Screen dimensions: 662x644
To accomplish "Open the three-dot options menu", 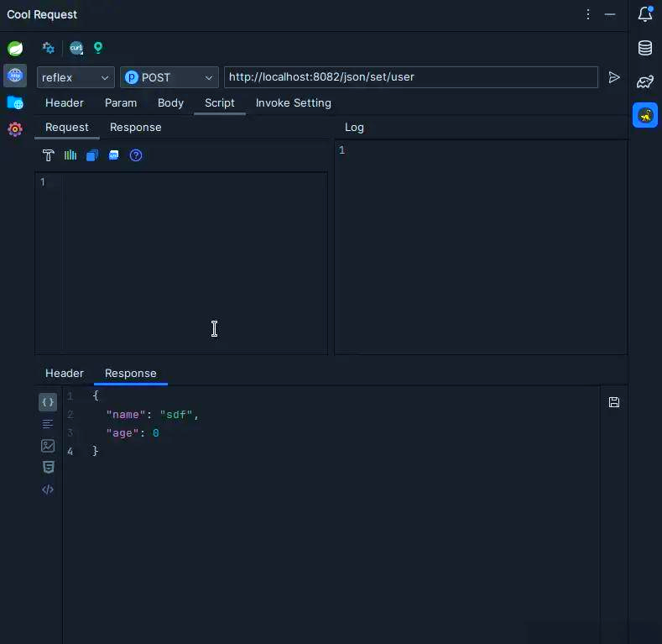I will (587, 14).
